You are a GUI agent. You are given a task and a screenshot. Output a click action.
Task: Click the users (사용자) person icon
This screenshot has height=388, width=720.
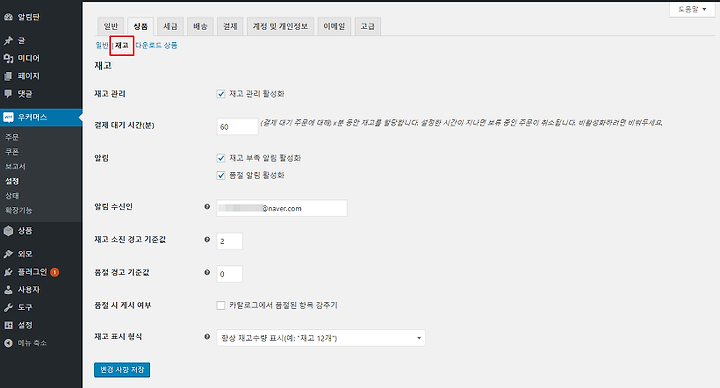8,290
